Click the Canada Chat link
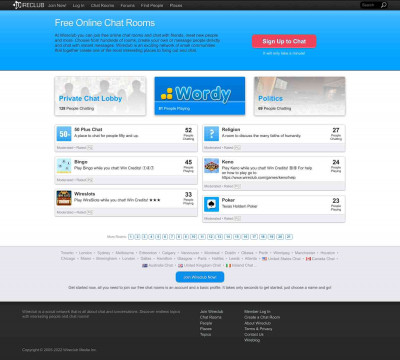 tap(323, 259)
